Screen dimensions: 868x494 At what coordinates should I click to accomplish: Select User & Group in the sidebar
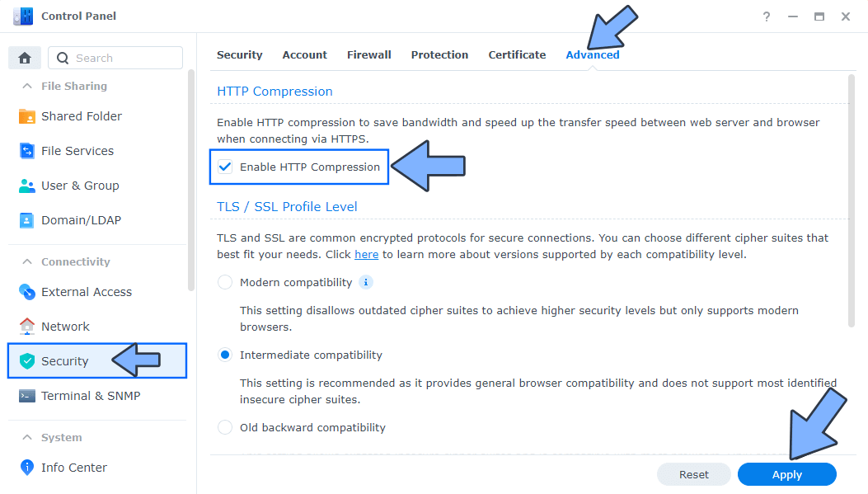[82, 185]
